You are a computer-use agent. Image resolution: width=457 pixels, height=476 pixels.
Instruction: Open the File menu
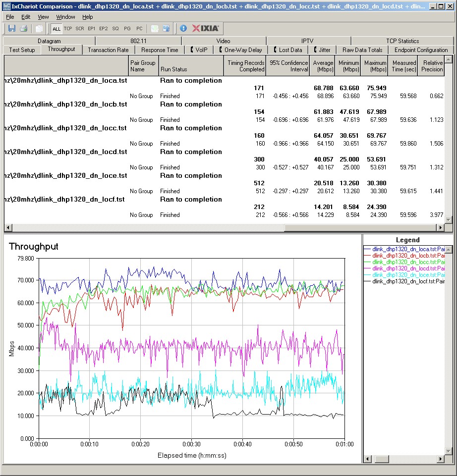tap(10, 17)
